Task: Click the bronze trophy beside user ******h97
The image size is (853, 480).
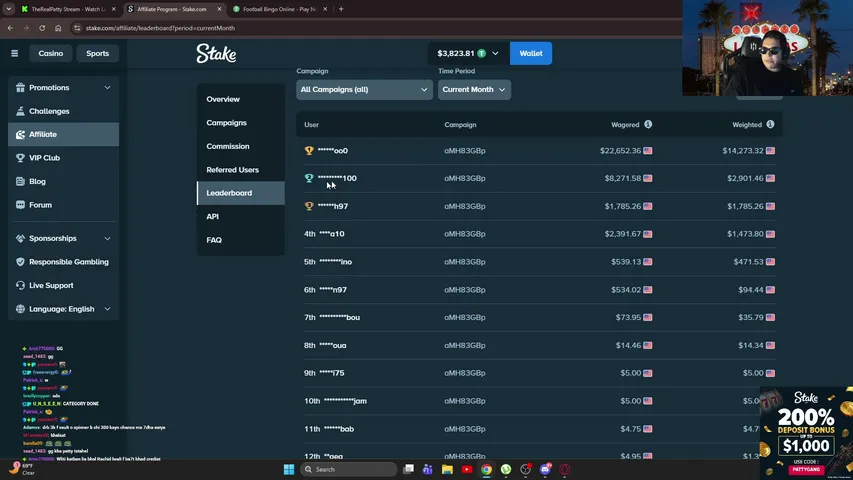Action: [309, 206]
